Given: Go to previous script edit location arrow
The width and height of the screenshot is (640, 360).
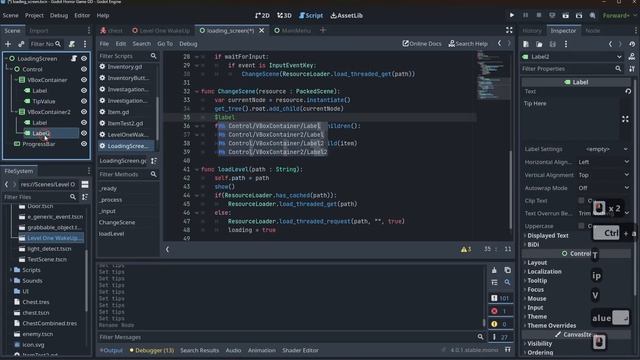Looking at the screenshot, I should click(499, 43).
